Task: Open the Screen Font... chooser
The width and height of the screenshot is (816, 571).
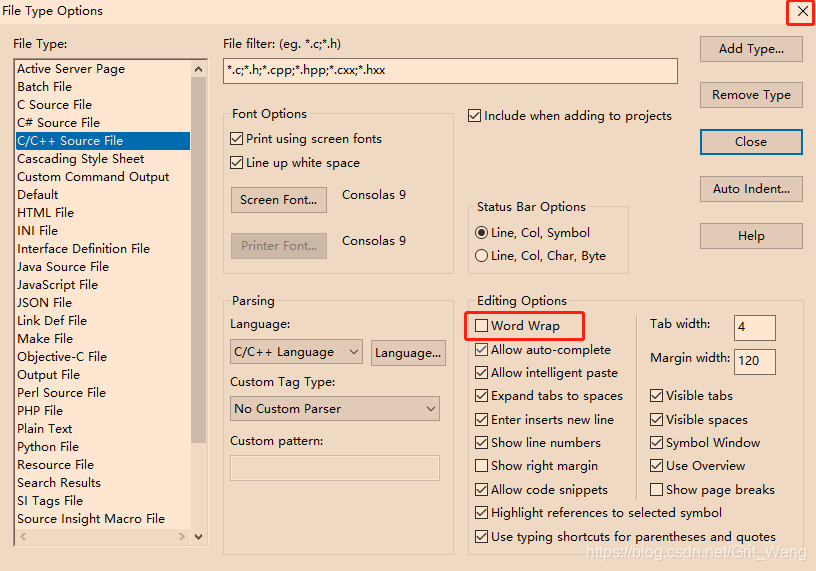Action: click(x=278, y=200)
